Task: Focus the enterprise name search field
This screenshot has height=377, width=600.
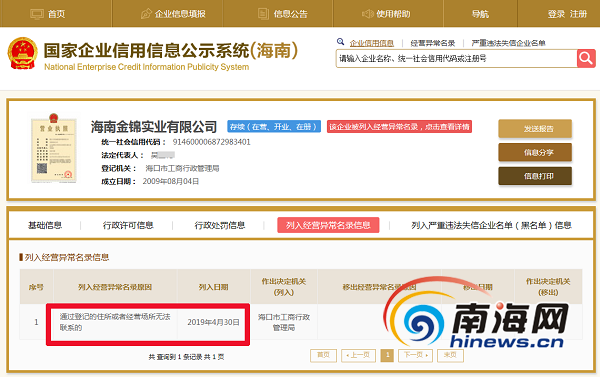Action: [457, 59]
